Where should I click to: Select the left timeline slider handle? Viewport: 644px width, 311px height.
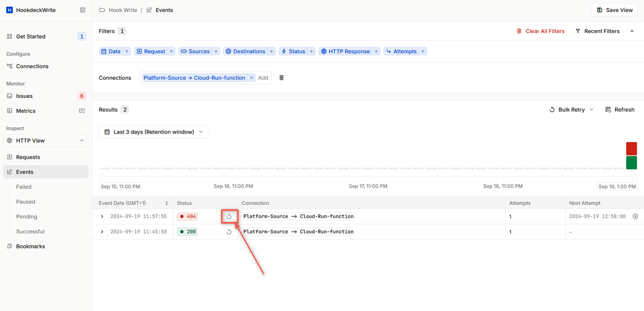102,177
